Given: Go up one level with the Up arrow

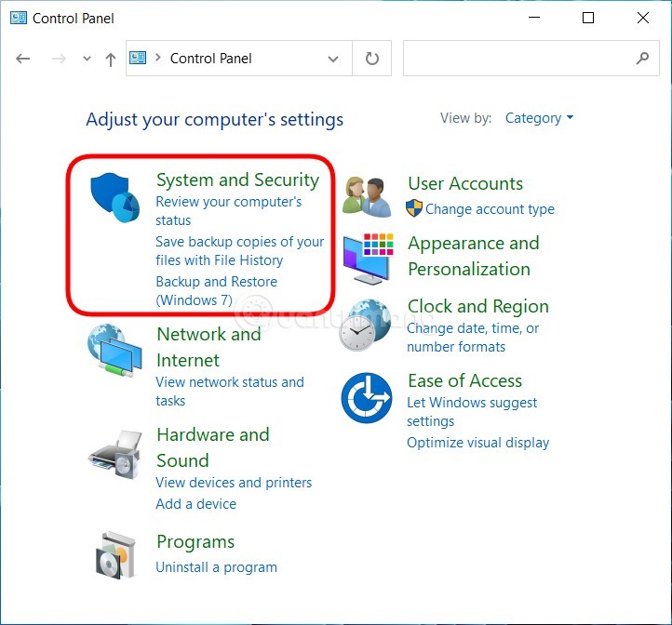Looking at the screenshot, I should tap(111, 60).
